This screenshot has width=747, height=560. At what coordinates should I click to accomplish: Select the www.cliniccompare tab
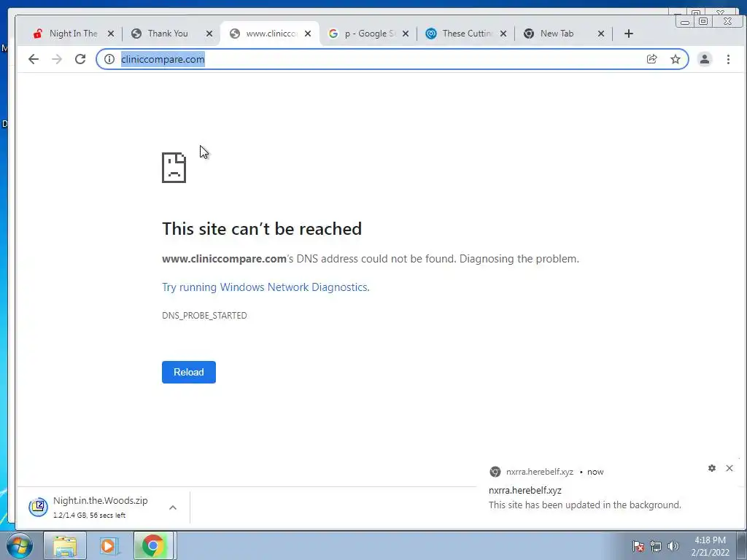(x=269, y=34)
